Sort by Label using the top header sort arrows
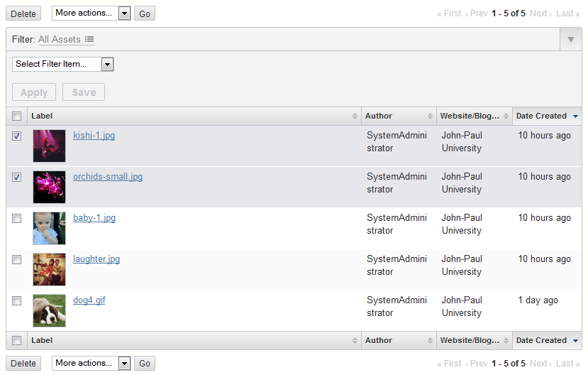The image size is (588, 375). (355, 116)
